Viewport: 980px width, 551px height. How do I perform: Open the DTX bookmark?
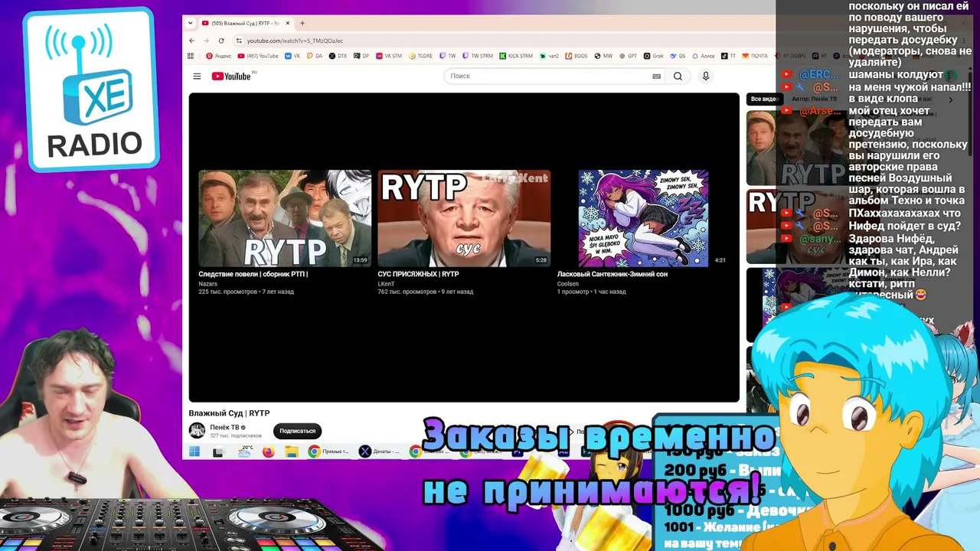[x=338, y=56]
